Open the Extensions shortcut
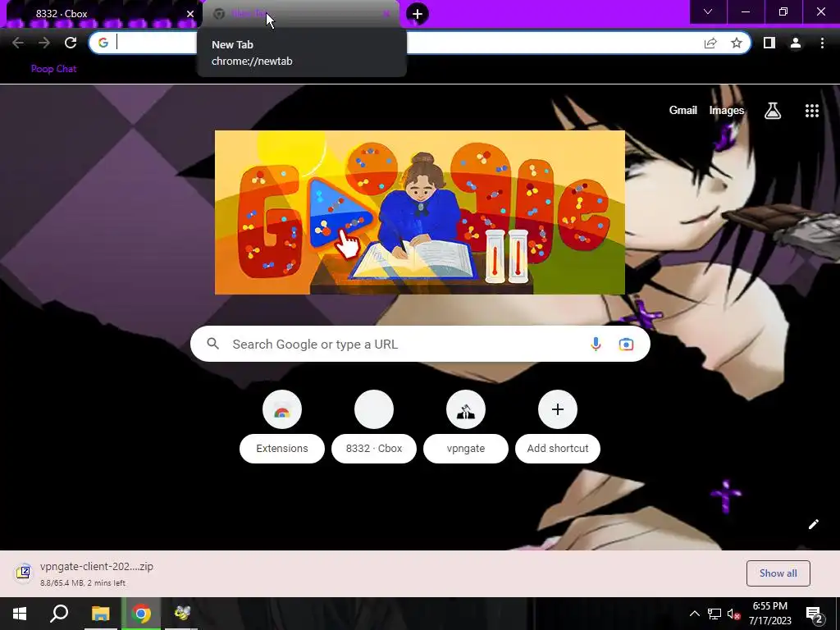The height and width of the screenshot is (630, 840). tap(282, 426)
